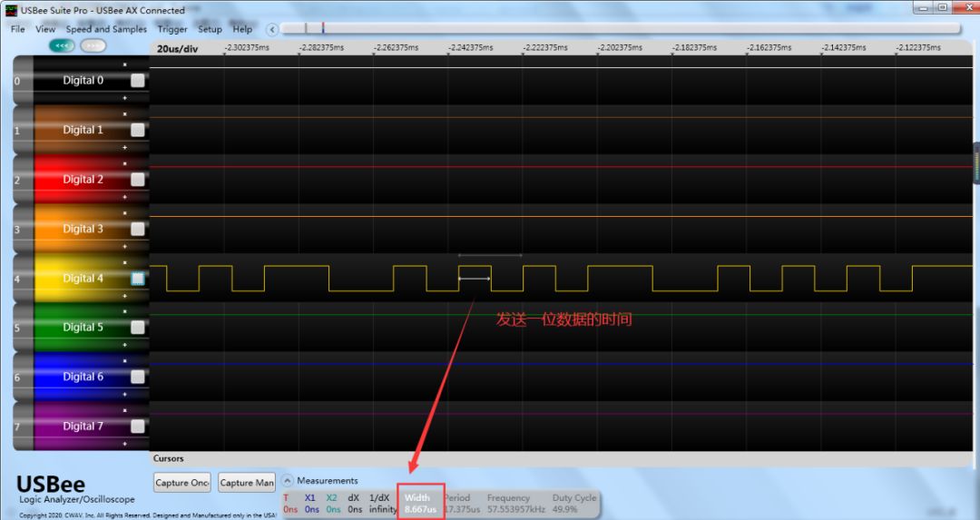Toggle the Digital 6 channel trigger box
Image resolution: width=980 pixels, height=520 pixels.
point(137,377)
